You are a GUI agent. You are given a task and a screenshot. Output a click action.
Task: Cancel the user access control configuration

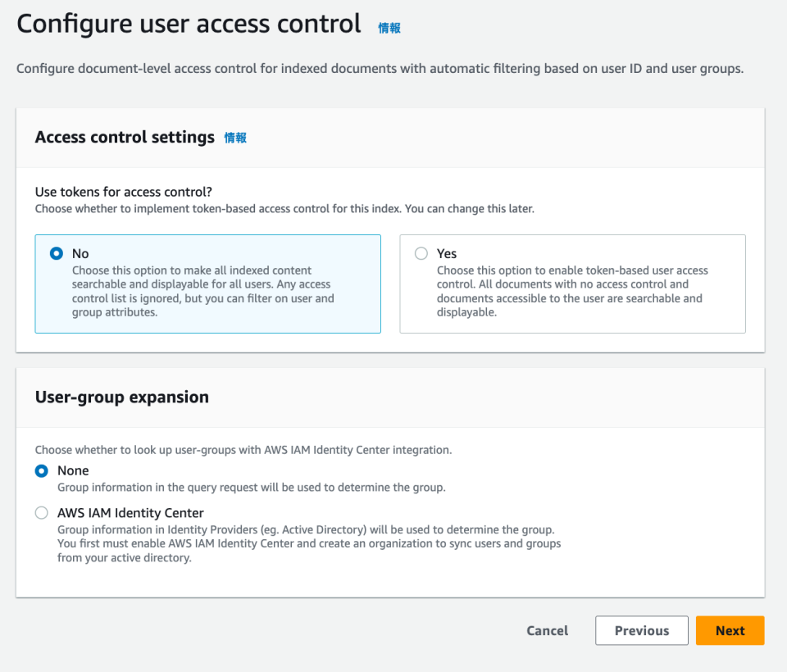tap(547, 630)
